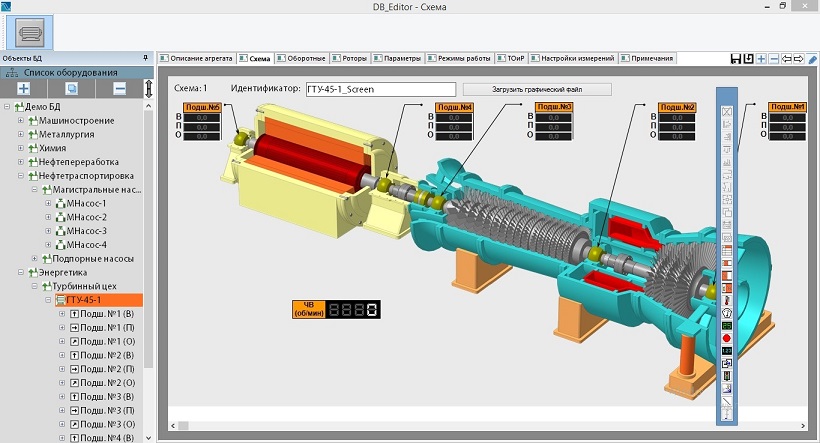Viewport: 820px width, 443px height.
Task: Click the Идентификатор input field
Action: pos(380,89)
